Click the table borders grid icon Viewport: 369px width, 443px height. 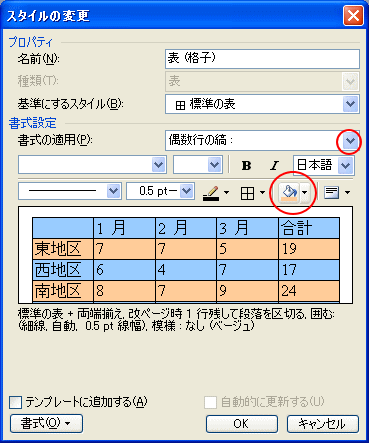pos(247,193)
